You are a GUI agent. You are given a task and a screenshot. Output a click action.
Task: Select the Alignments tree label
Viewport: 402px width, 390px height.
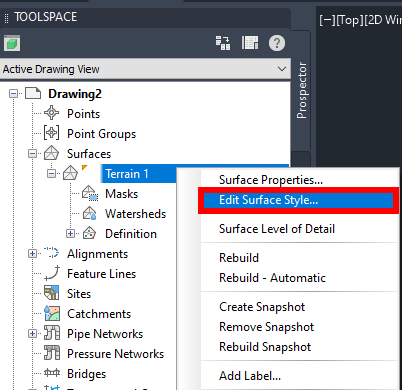pyautogui.click(x=97, y=254)
